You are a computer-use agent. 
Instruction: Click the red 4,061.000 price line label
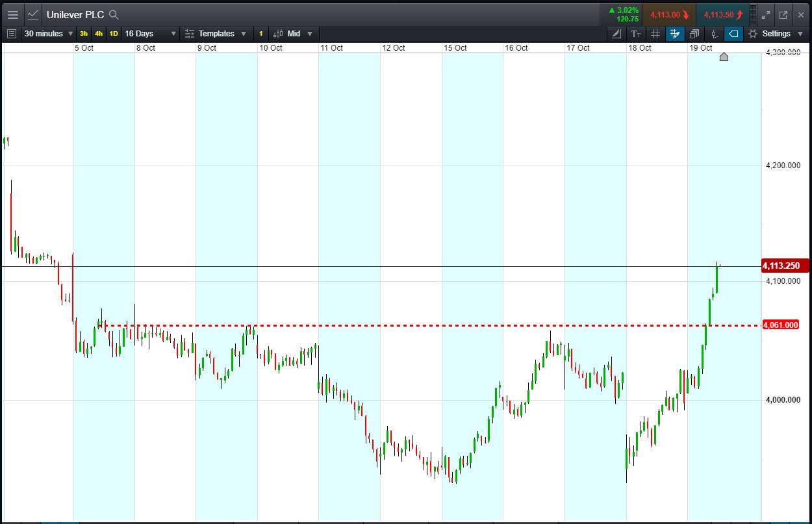(780, 325)
